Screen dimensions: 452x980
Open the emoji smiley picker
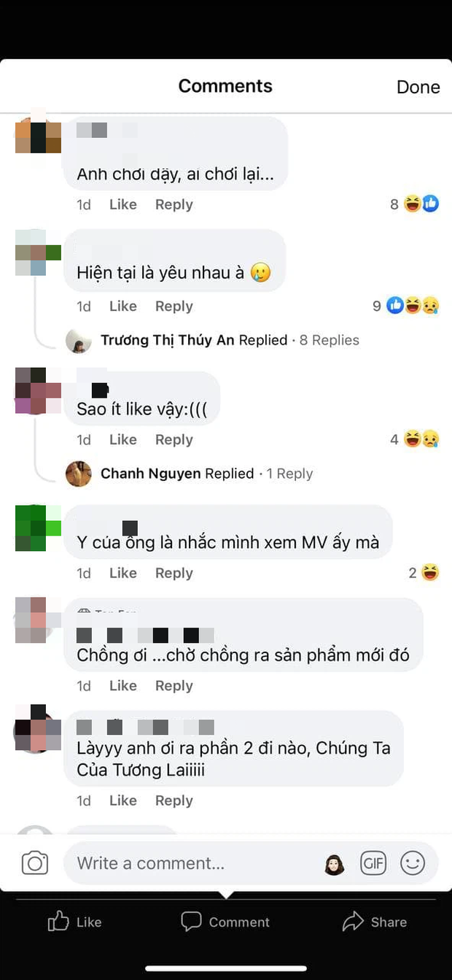[x=413, y=863]
